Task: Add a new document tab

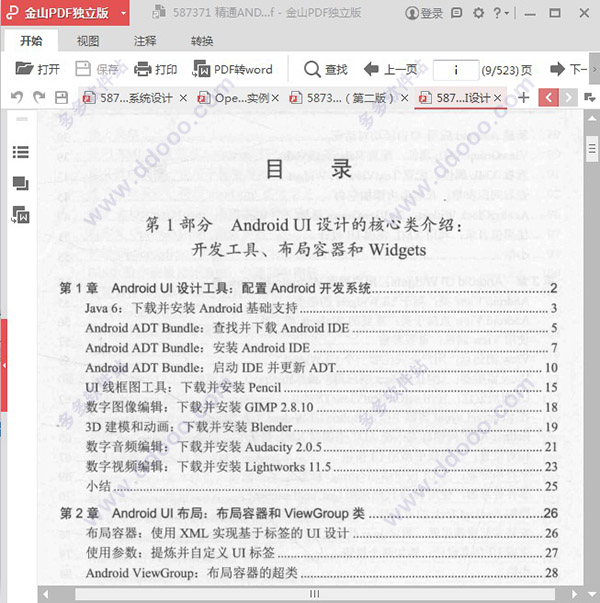Action: [523, 98]
